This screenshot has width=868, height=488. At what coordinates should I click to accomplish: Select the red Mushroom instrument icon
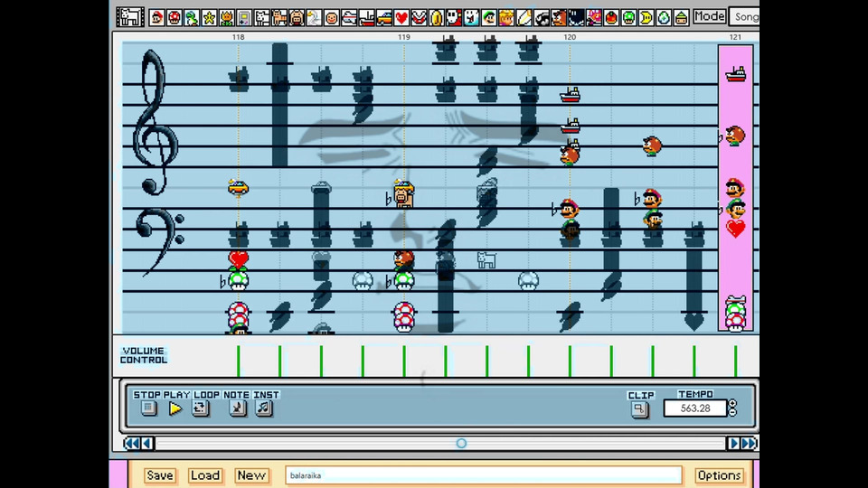[x=175, y=18]
